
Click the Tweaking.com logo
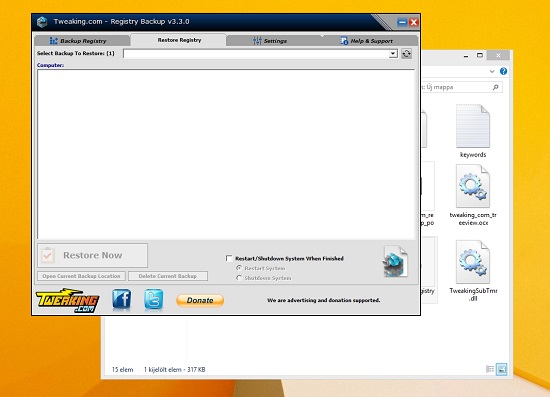(x=67, y=300)
